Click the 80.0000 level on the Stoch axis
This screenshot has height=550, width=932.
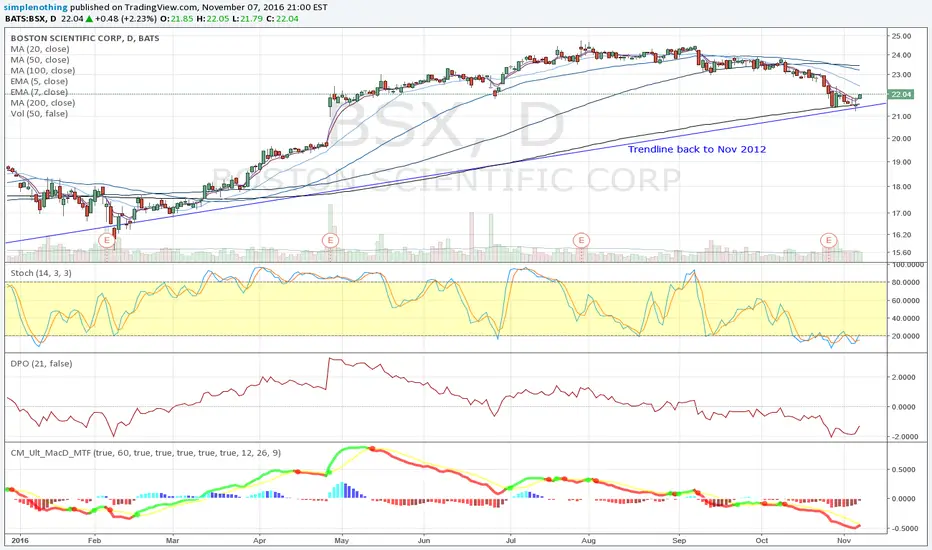click(x=907, y=282)
